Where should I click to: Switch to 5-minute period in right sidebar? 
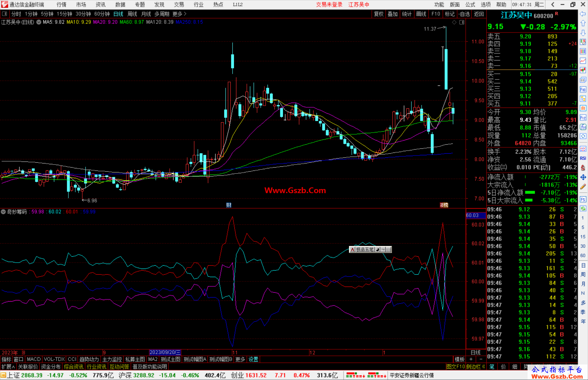(583, 227)
